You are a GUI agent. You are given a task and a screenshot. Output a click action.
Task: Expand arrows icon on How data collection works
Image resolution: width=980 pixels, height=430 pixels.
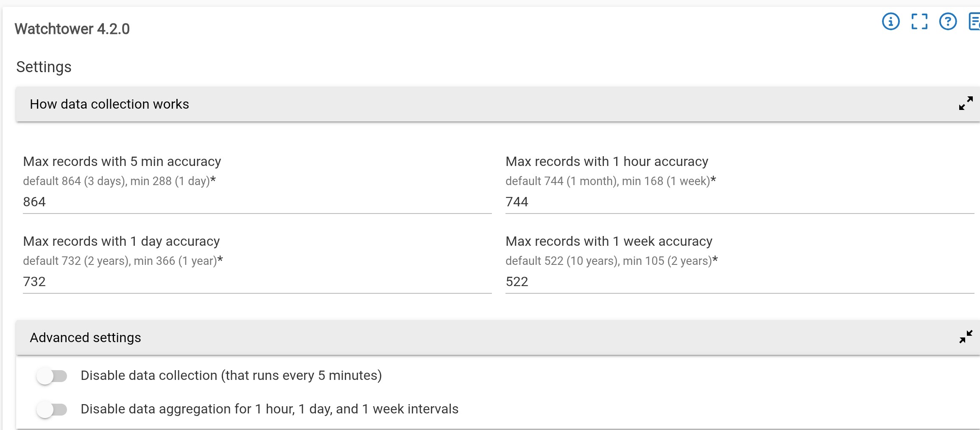966,103
